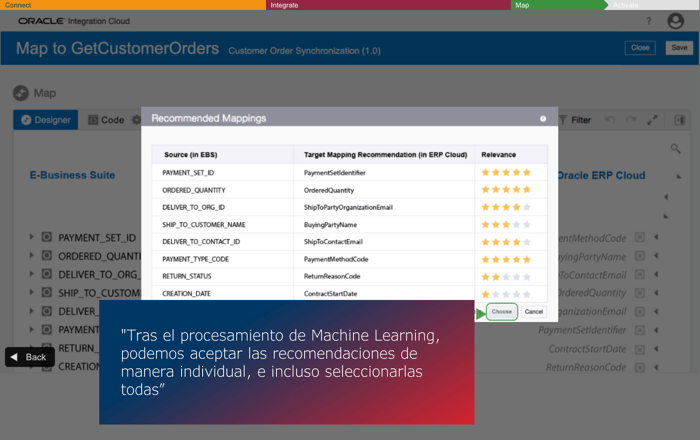Select the PAYMENT_SET_ID row in recommendations

350,173
